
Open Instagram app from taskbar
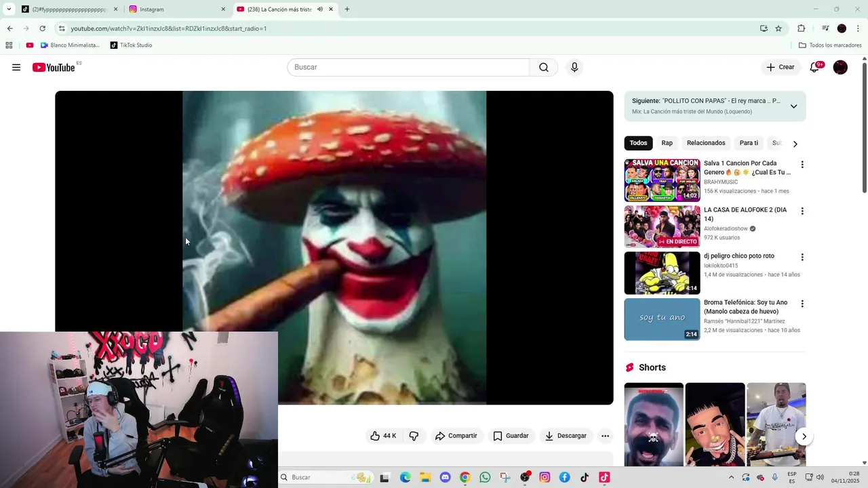pyautogui.click(x=545, y=477)
